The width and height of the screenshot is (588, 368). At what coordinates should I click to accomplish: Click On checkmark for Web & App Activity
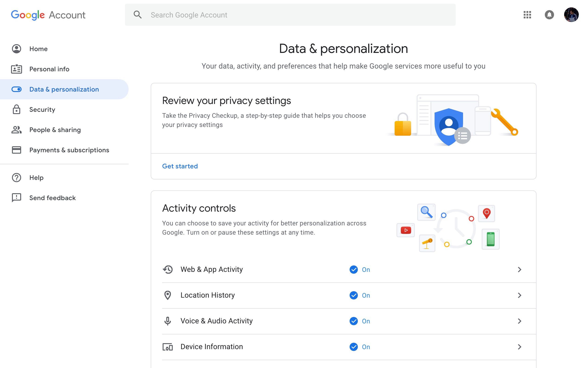point(353,269)
